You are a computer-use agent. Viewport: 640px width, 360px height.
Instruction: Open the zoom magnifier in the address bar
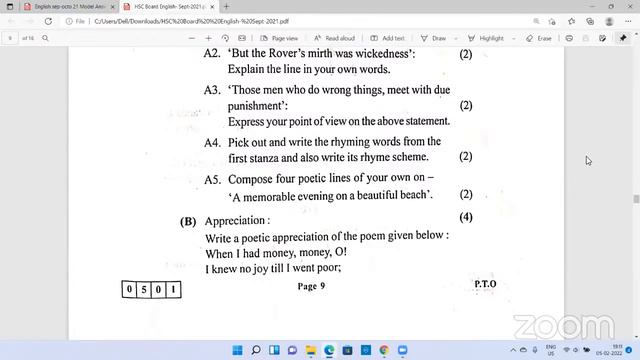tap(536, 21)
